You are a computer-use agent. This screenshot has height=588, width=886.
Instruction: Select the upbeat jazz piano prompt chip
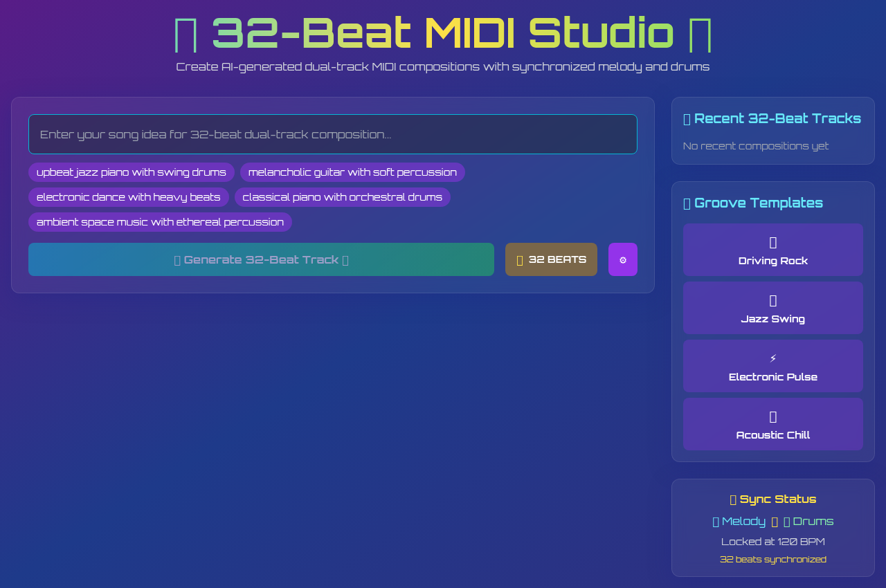point(131,172)
